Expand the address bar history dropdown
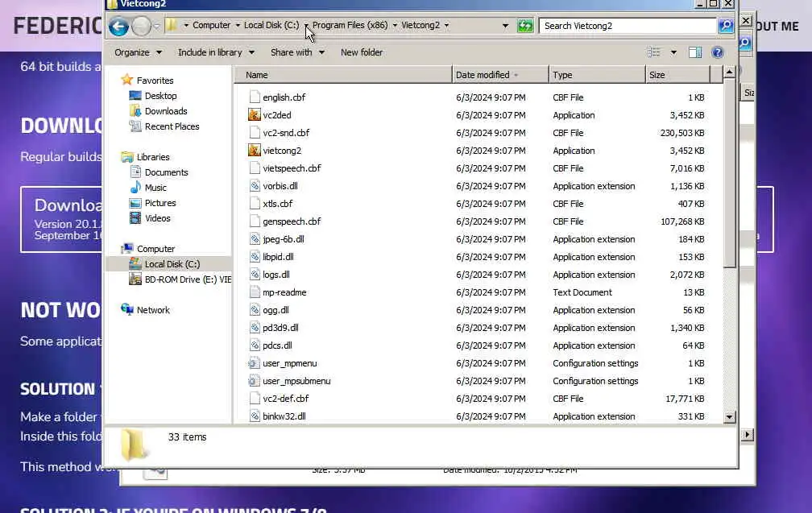 (x=505, y=25)
